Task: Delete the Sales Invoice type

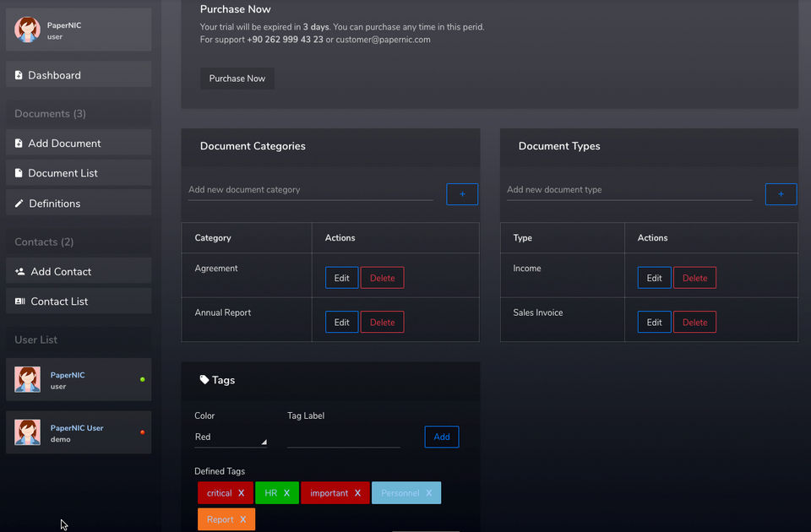Action: point(694,322)
